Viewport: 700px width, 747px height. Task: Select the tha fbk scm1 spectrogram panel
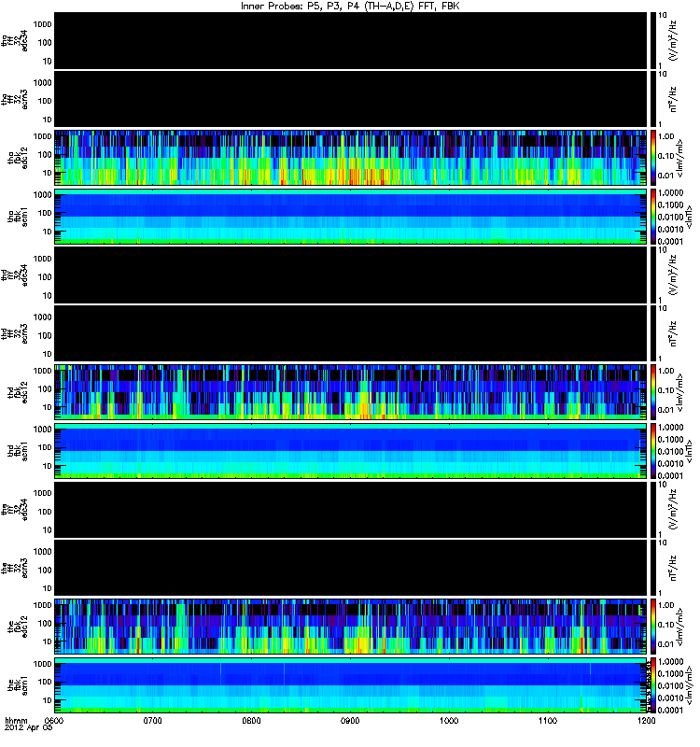[351, 217]
